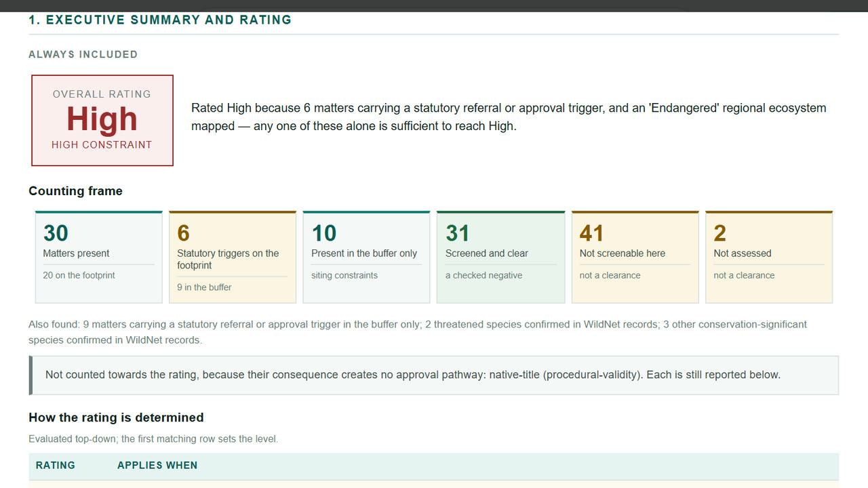This screenshot has height=488, width=868.
Task: Click 'Statutory triggers on the footprint' label
Action: (x=228, y=260)
